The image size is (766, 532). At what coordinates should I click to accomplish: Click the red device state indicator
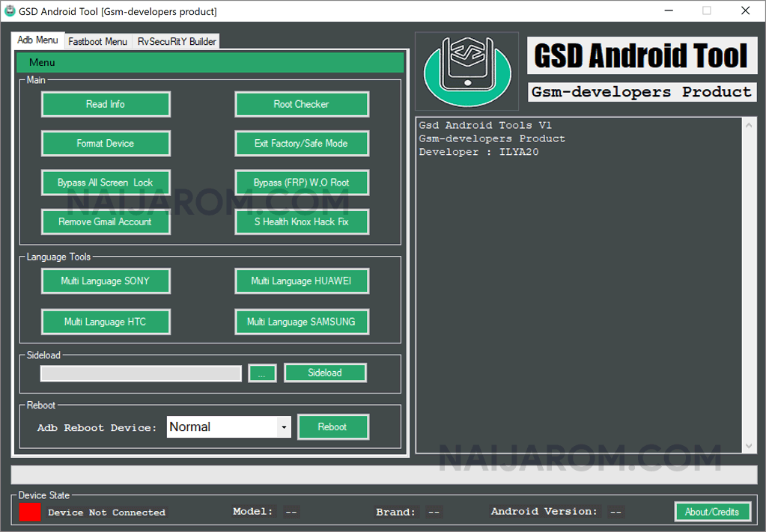click(x=30, y=512)
